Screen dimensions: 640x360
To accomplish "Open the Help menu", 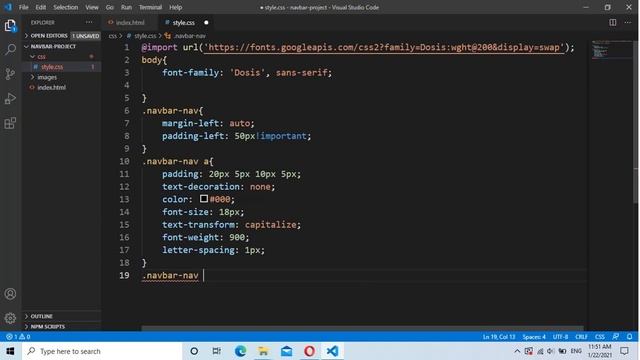I will pyautogui.click(x=176, y=7).
